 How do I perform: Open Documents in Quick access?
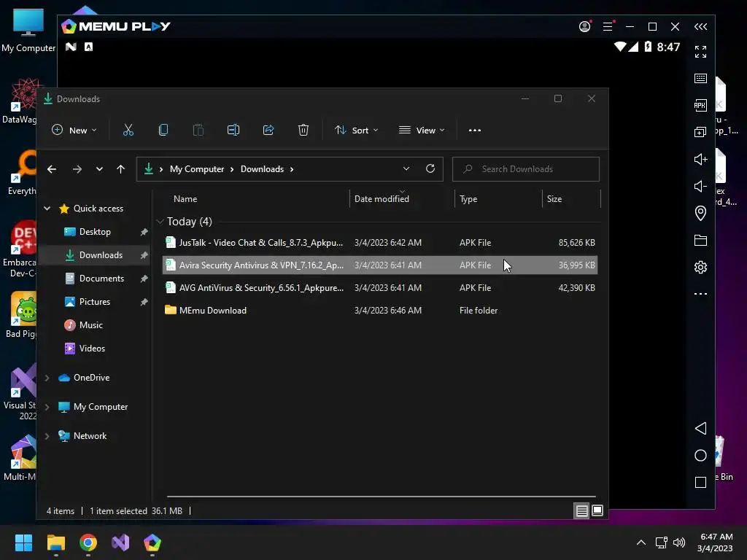click(x=101, y=279)
